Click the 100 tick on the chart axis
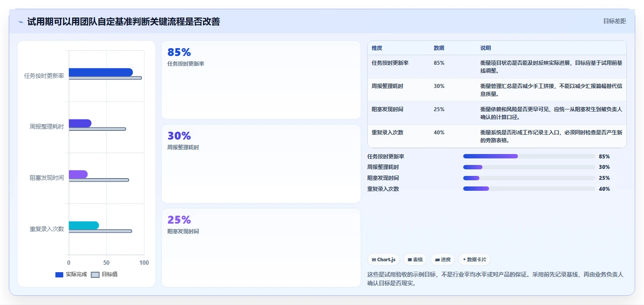This screenshot has height=305, width=644. [x=144, y=263]
